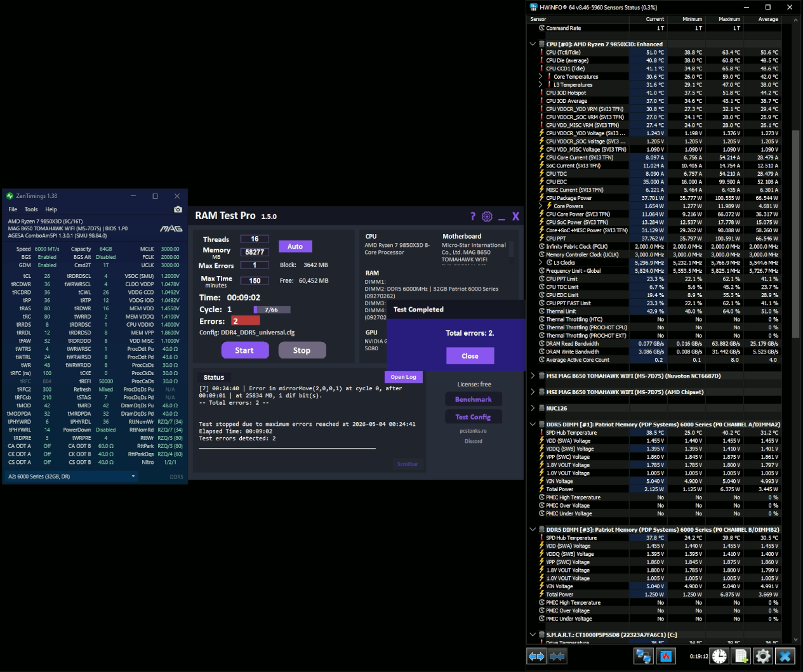The image size is (803, 672).
Task: Click the HWiNFO vertical scrollbar thumb
Action: [795, 233]
